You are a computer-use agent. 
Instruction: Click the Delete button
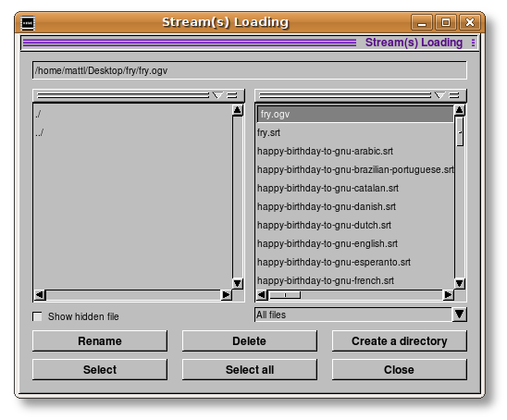click(250, 340)
